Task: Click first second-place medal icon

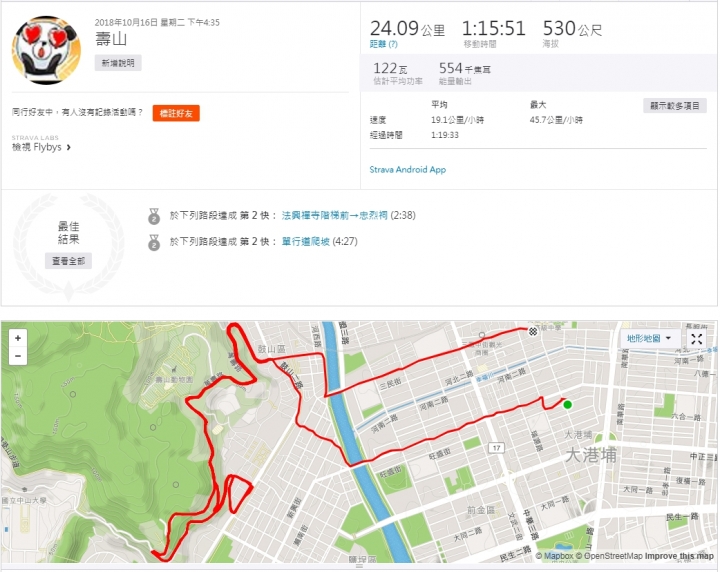Action: coord(154,216)
